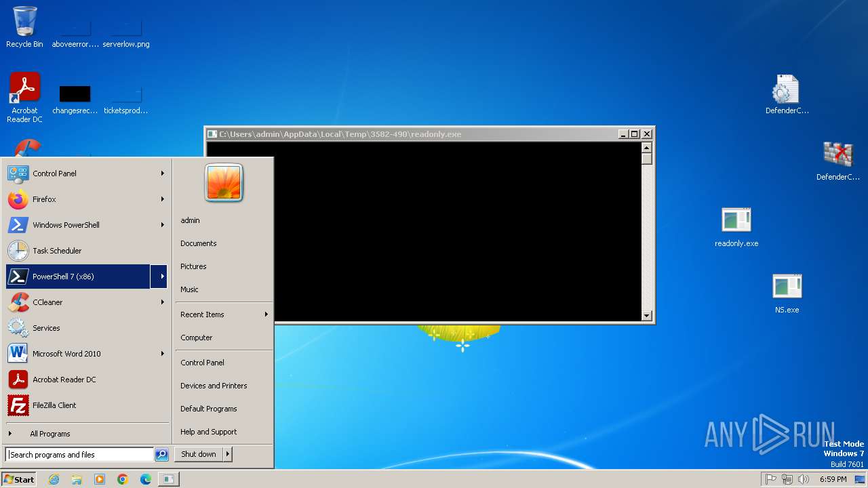Click readonly.exe console title bar icon
The height and width of the screenshot is (488, 868).
pyautogui.click(x=212, y=134)
